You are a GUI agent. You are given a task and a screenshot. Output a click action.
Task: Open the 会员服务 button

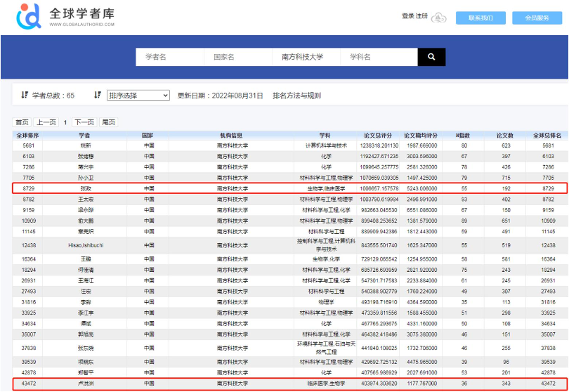[x=537, y=18]
